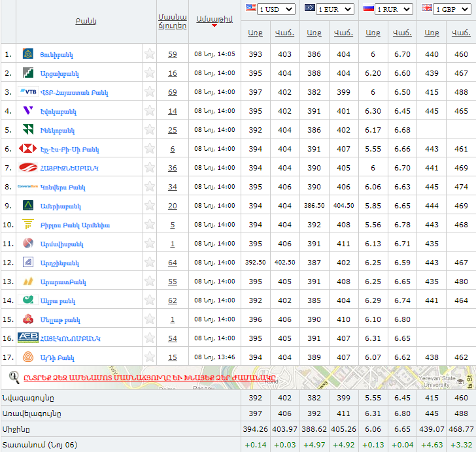
Task: Click the Artsakhbank logo in row 2
Action: (28, 73)
